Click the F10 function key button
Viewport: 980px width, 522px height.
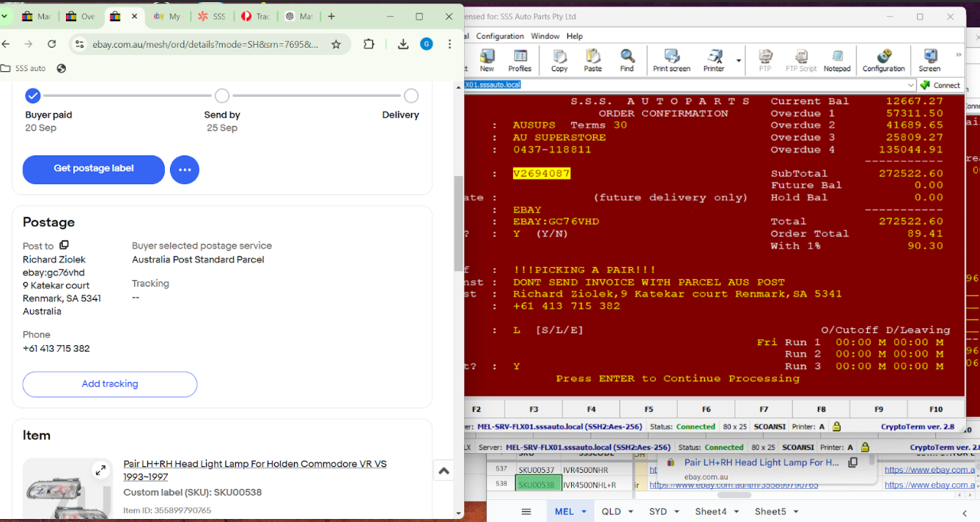935,409
